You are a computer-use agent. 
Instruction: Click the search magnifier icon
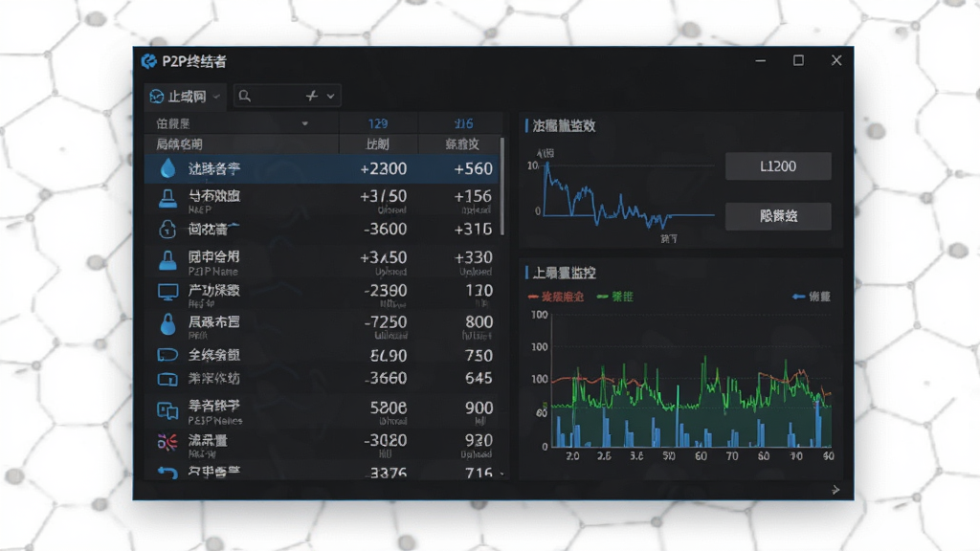click(x=245, y=97)
